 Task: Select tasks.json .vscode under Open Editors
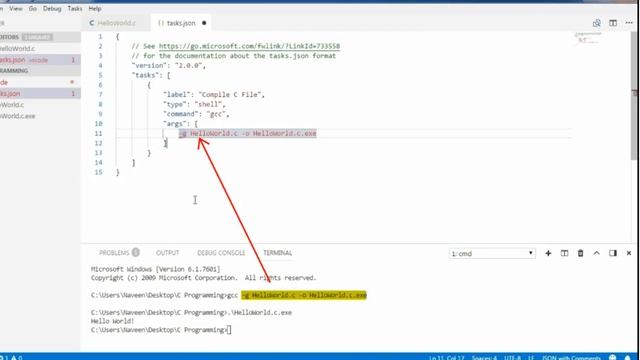point(40,60)
